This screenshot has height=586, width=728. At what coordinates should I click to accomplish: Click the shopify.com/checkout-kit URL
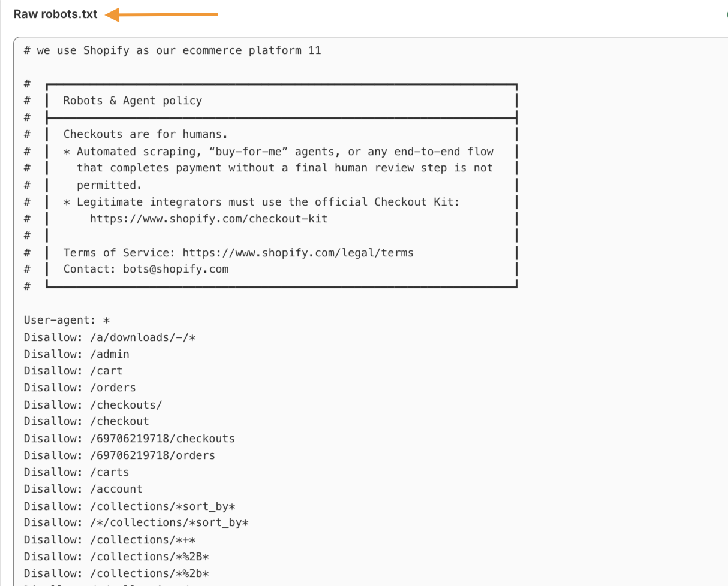point(209,219)
